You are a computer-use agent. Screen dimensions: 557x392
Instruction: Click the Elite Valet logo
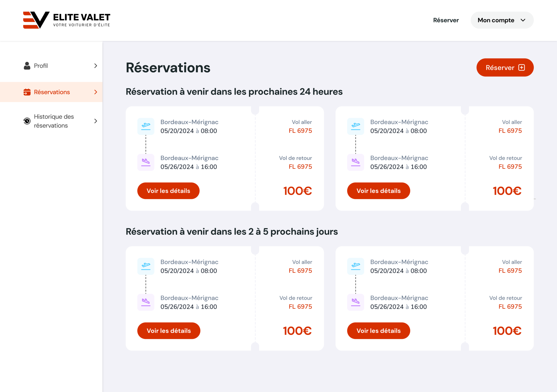(x=67, y=20)
